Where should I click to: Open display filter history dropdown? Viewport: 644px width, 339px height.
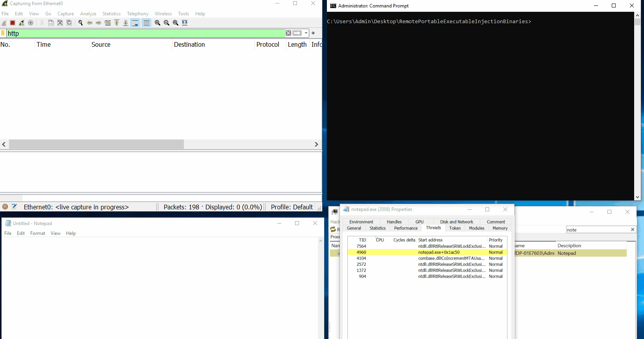(x=306, y=33)
